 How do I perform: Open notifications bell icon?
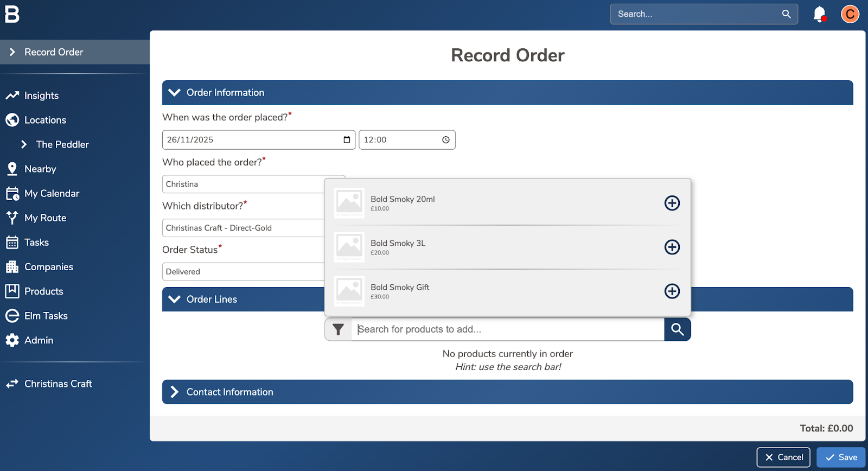click(819, 14)
